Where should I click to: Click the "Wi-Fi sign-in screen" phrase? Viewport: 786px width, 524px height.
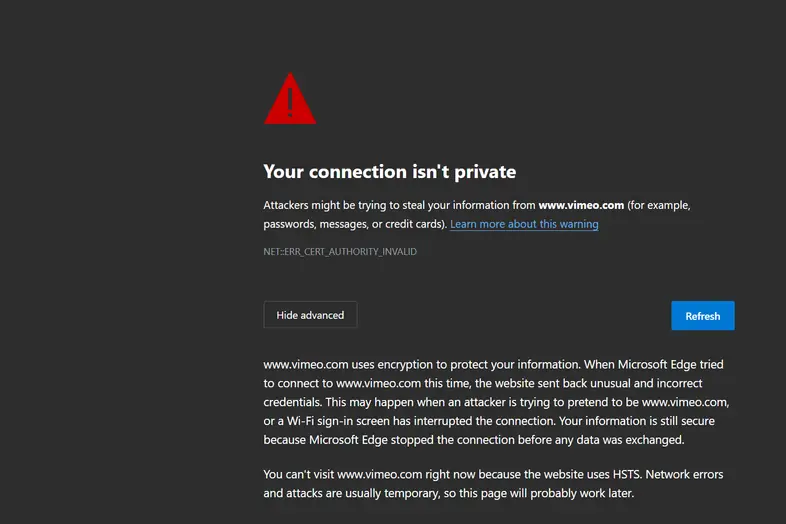tap(338, 421)
